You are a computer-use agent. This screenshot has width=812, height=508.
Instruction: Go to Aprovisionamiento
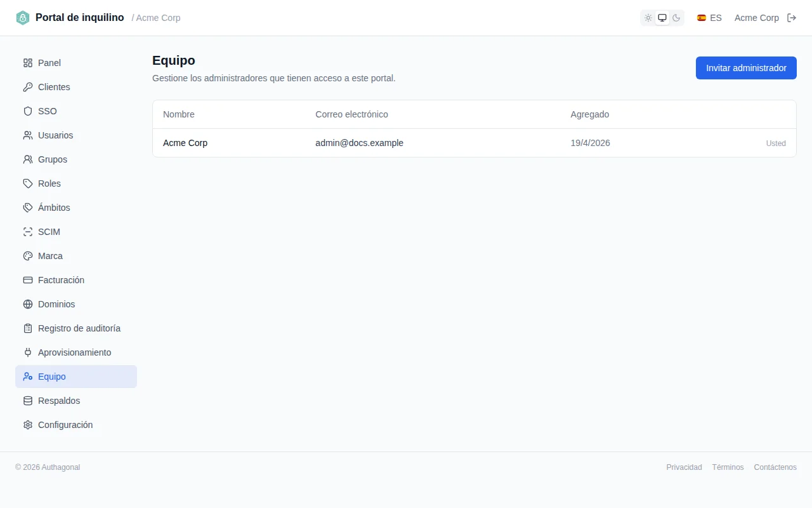click(76, 352)
